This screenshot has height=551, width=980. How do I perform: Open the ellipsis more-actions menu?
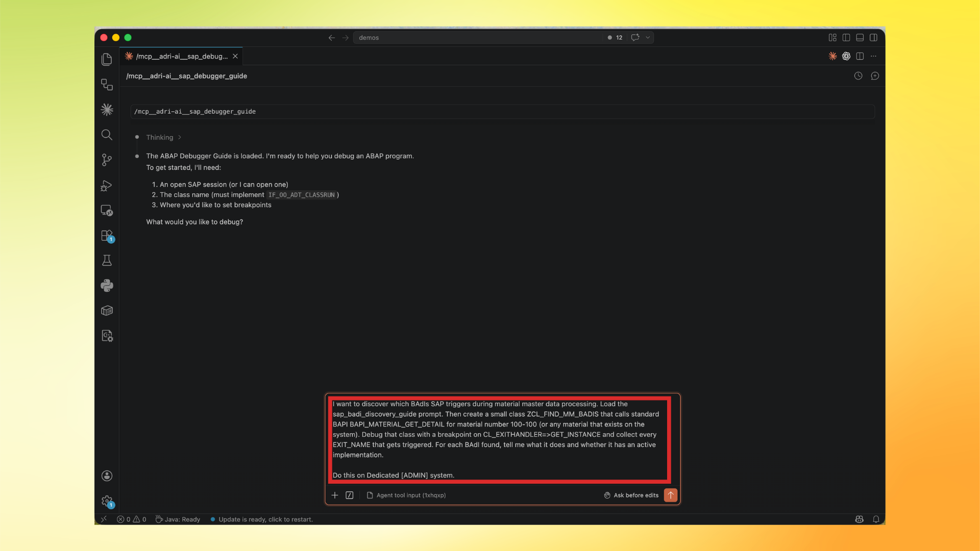(x=874, y=56)
